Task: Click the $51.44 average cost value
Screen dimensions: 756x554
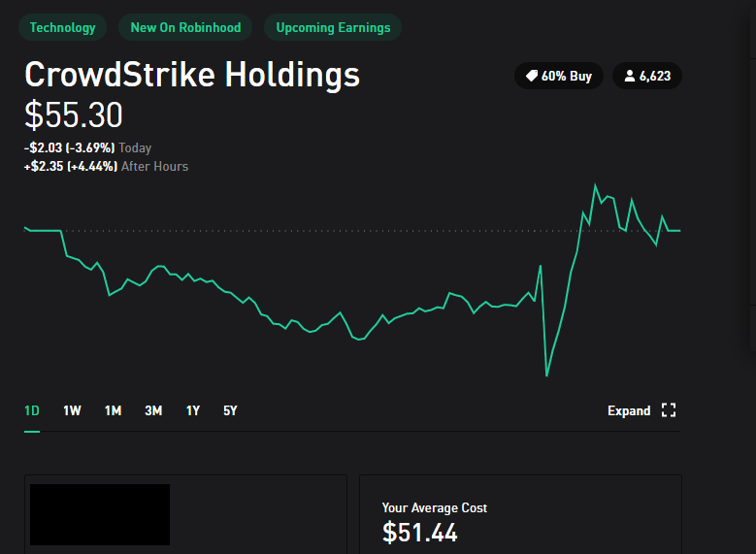Action: pyautogui.click(x=419, y=533)
